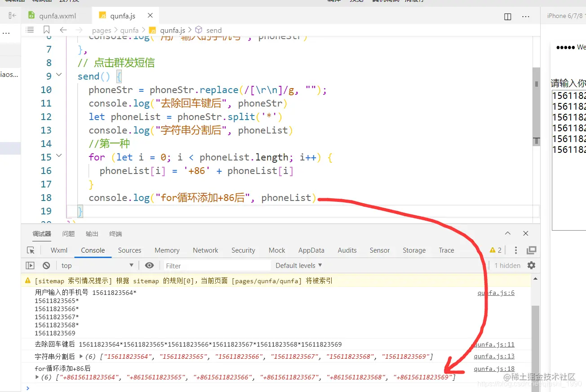
Task: Click the qunfa folder breadcrumb segment
Action: 129,31
